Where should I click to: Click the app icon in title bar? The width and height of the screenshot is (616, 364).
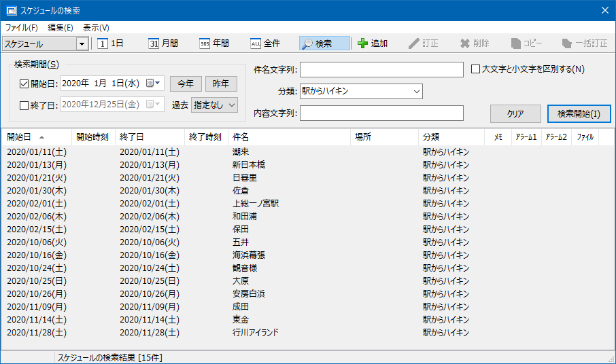[x=11, y=10]
